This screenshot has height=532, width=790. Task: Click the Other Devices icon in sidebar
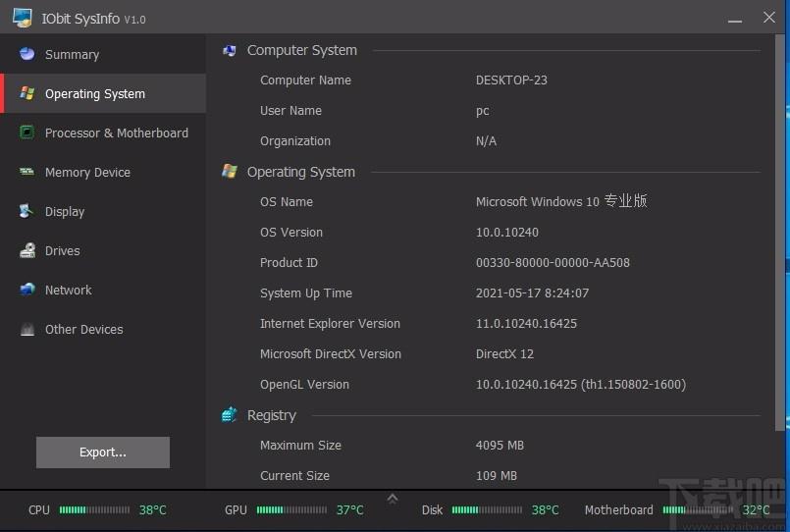(x=26, y=330)
